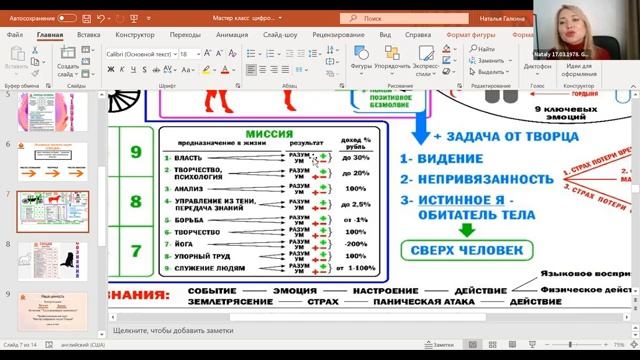Apply red font color
The width and height of the screenshot is (640, 360).
click(225, 70)
